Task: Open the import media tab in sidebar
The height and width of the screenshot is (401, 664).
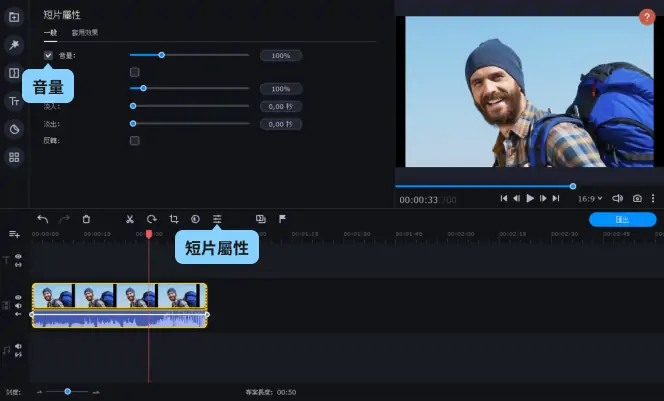Action: pos(14,17)
